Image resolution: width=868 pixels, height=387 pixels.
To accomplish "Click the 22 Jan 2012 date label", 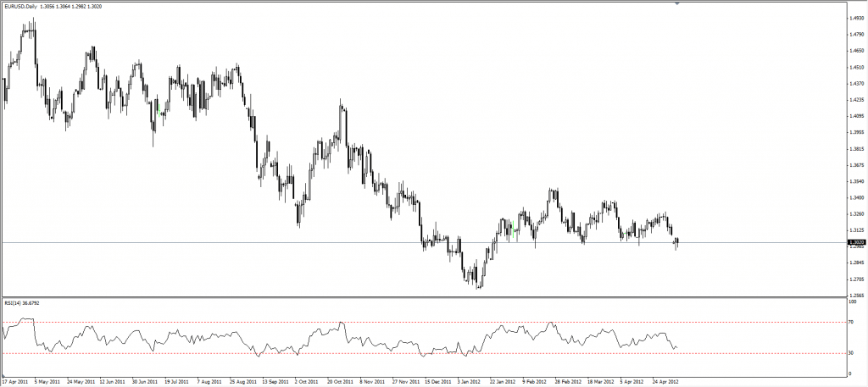I will pyautogui.click(x=504, y=381).
